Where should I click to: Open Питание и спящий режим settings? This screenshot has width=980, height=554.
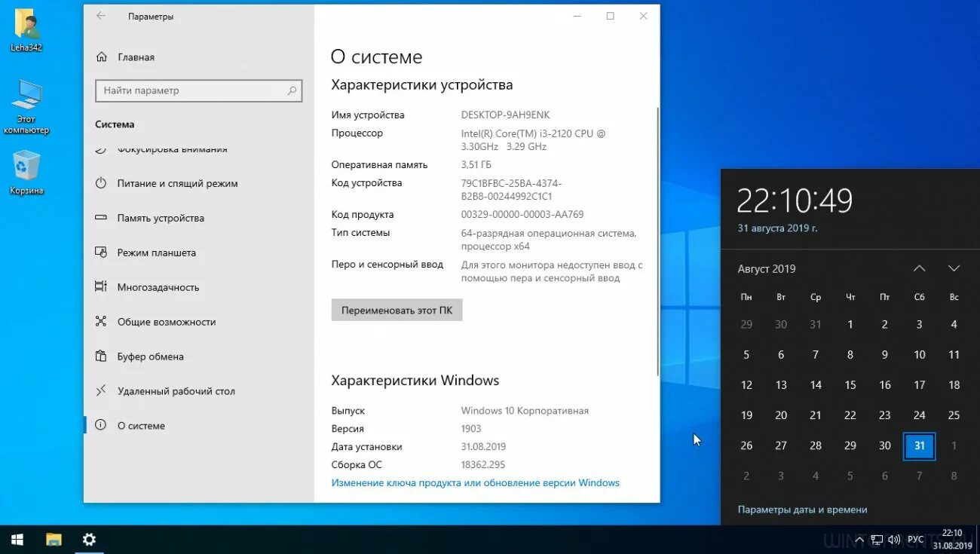[x=177, y=183]
